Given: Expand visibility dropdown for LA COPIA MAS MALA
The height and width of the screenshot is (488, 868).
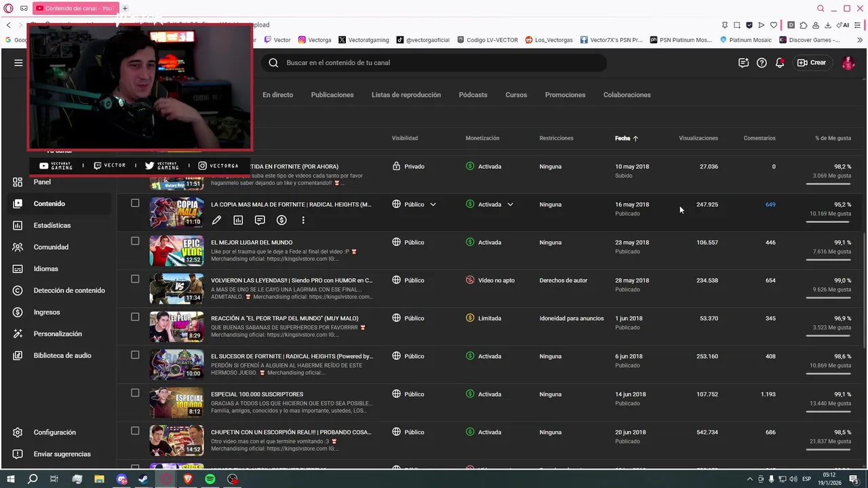Looking at the screenshot, I should tap(433, 204).
